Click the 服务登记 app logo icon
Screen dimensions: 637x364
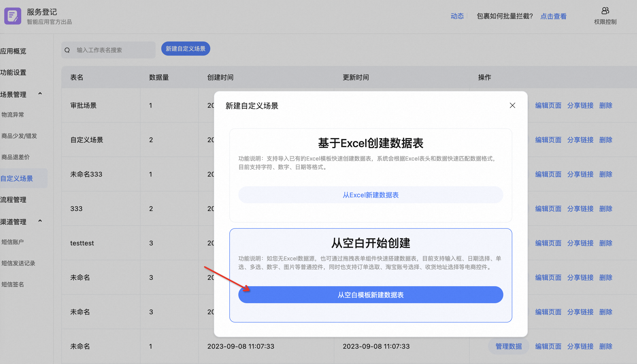12,16
